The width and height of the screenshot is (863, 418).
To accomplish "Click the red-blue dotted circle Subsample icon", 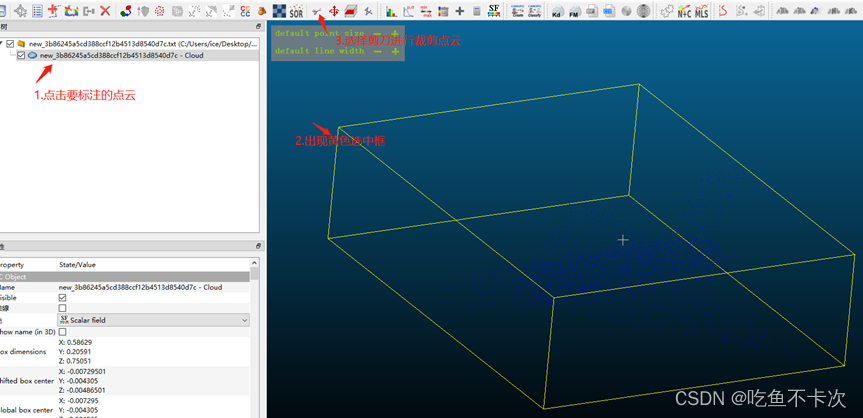I will pos(160,10).
